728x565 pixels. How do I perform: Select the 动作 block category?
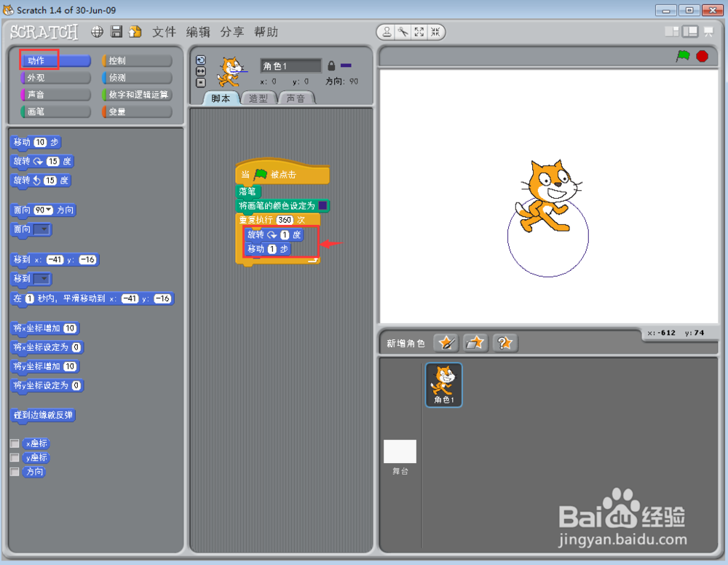(x=56, y=60)
